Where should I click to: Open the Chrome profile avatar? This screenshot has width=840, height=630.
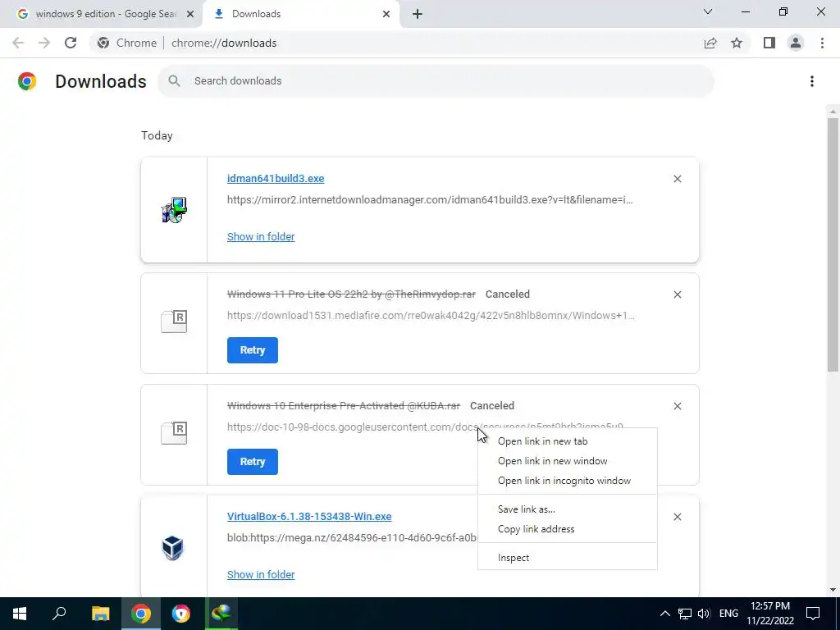(x=796, y=43)
